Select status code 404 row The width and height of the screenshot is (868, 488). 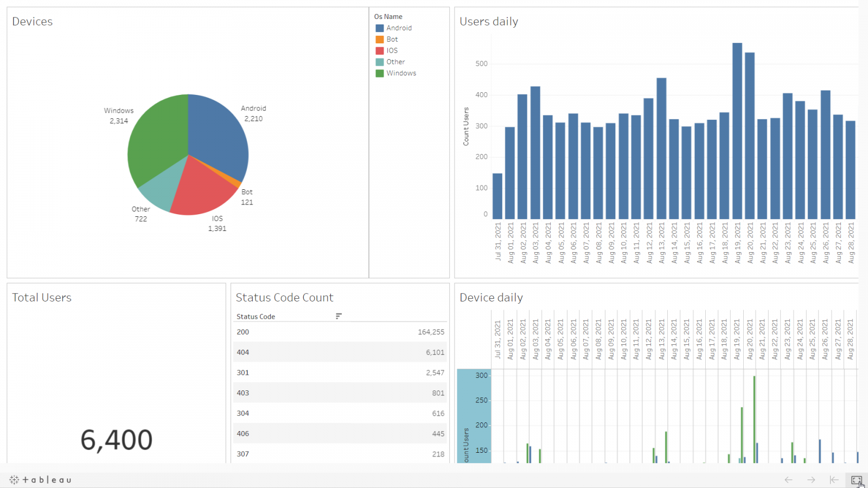coord(340,352)
